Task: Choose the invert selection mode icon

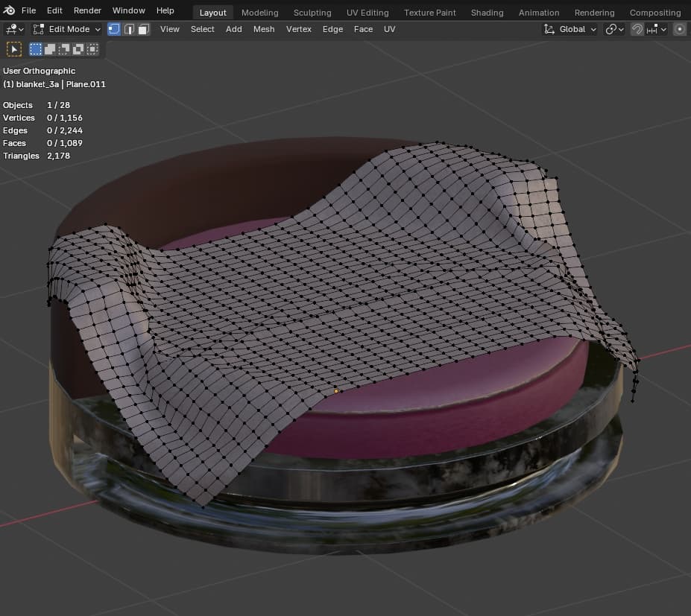Action: tap(78, 49)
